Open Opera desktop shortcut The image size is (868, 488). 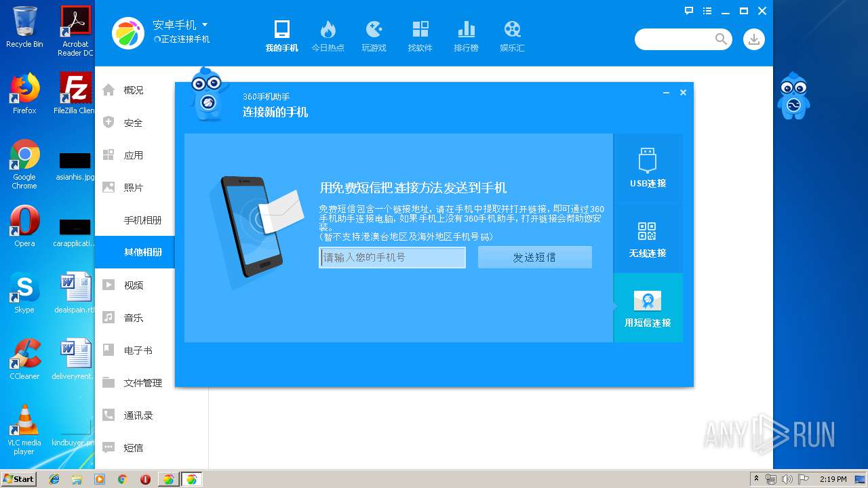24,226
